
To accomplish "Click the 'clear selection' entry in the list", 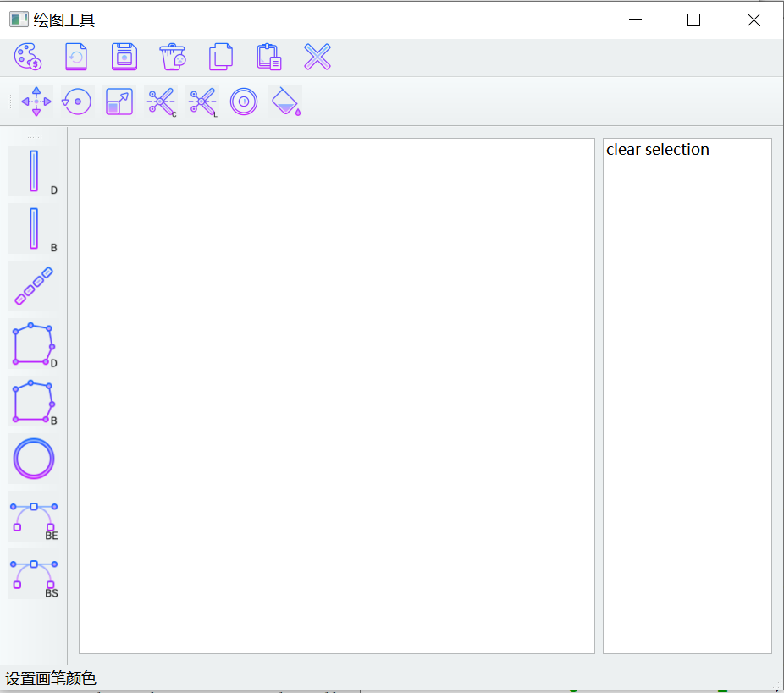I will (658, 150).
